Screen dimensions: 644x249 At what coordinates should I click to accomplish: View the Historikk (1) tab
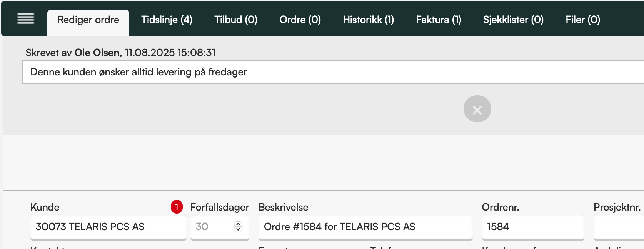coord(369,20)
